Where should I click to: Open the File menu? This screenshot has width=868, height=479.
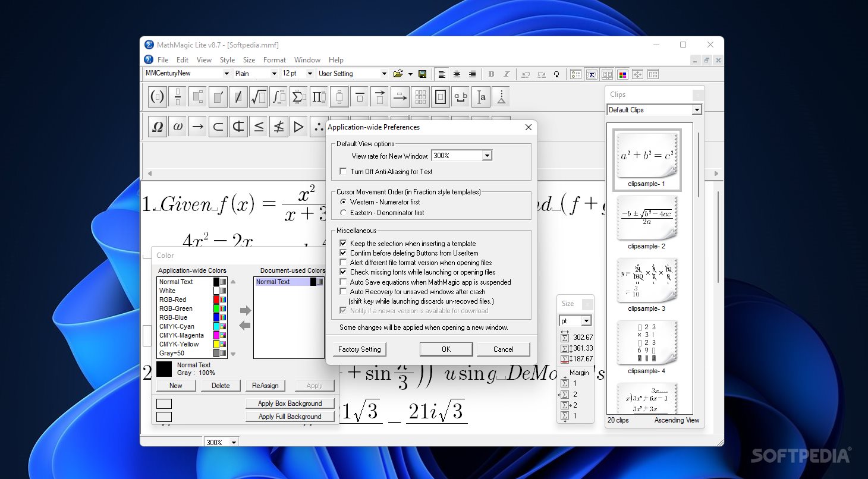tap(163, 59)
